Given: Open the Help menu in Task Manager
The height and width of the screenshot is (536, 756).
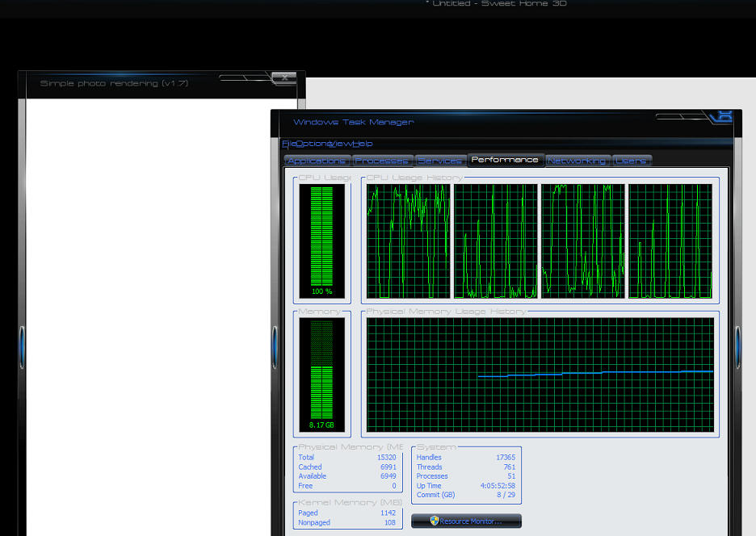Looking at the screenshot, I should click(363, 144).
